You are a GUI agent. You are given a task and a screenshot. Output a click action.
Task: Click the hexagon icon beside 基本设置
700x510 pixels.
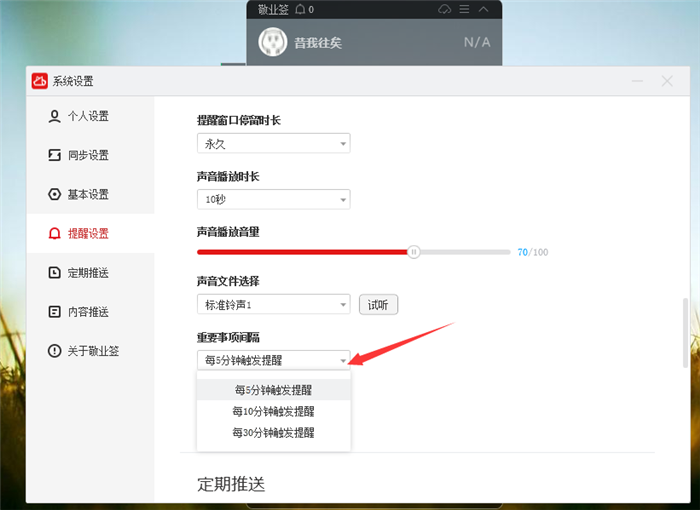click(x=54, y=194)
